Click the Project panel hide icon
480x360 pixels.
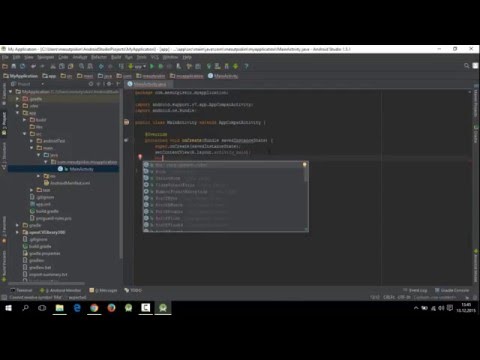tap(118, 84)
